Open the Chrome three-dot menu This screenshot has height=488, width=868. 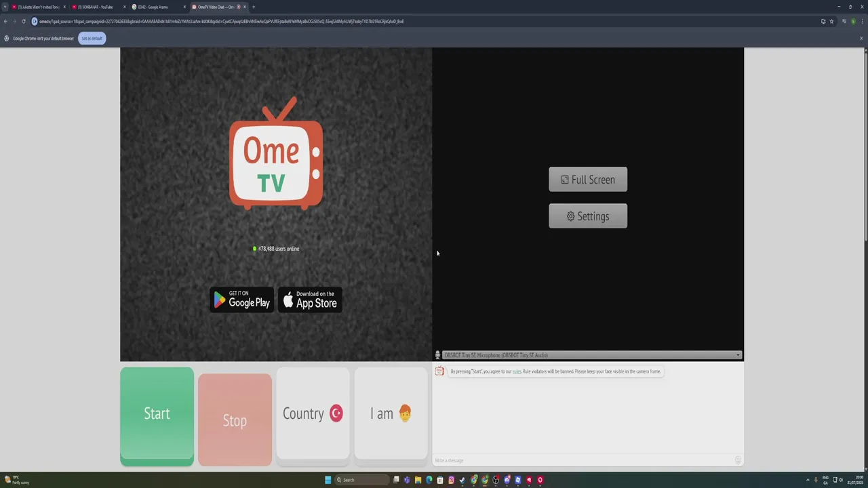click(x=863, y=21)
